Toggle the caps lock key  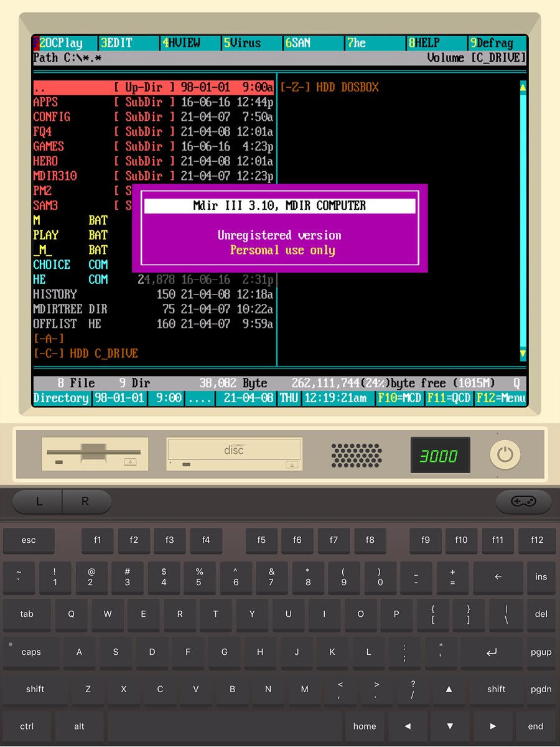[30, 652]
